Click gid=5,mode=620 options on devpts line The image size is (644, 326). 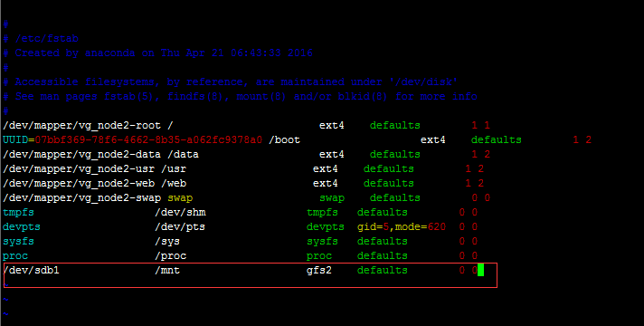[x=402, y=226]
